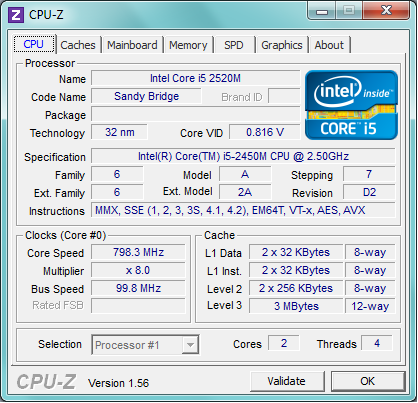Click the L1 Inst. size 2 x 32 KBytes
Viewport: 418px width, 403px height.
pos(296,270)
